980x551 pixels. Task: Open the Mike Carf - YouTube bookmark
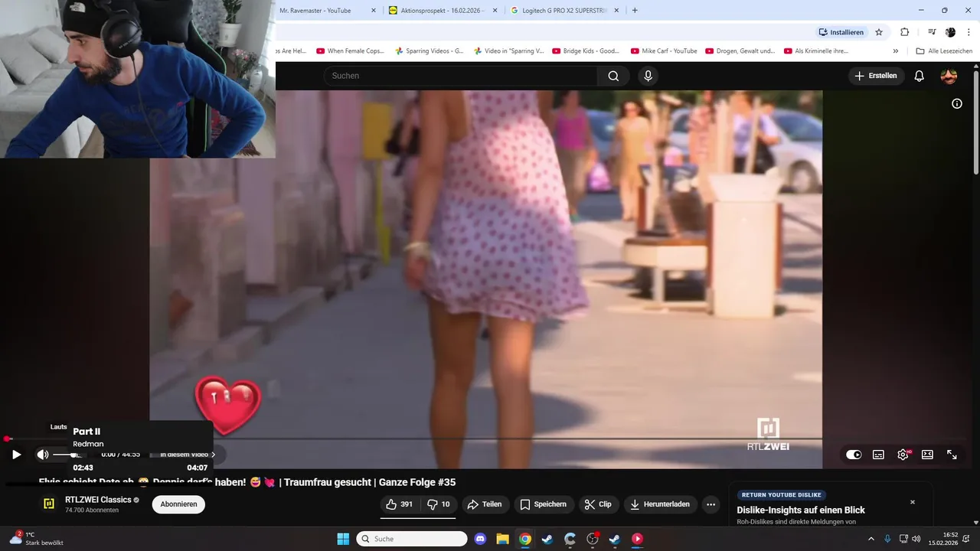(x=664, y=51)
